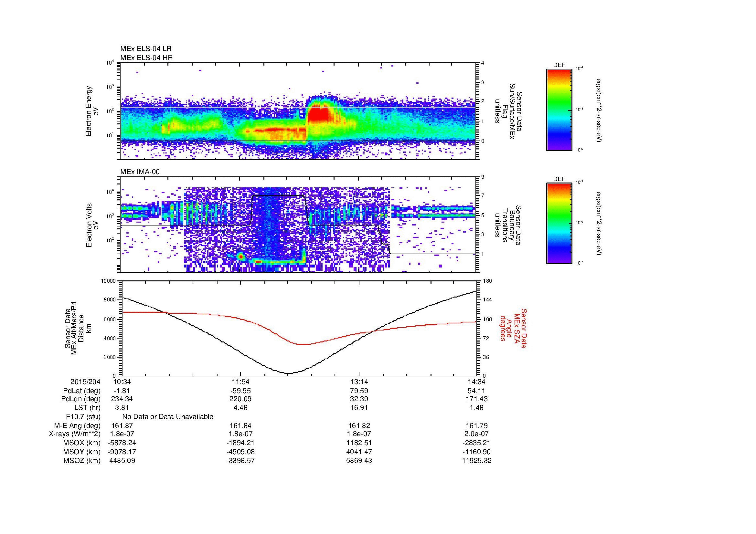Click the 13:14 time tick label

coord(359,382)
